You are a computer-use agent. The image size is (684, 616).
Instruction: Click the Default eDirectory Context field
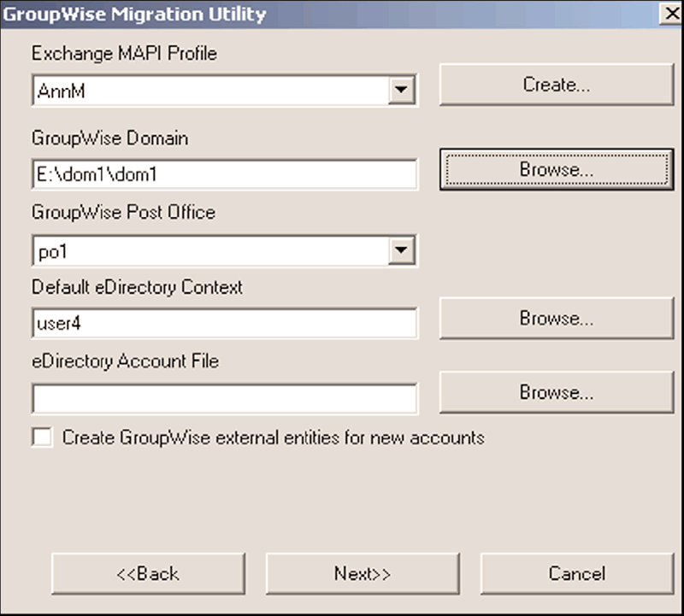pos(225,323)
